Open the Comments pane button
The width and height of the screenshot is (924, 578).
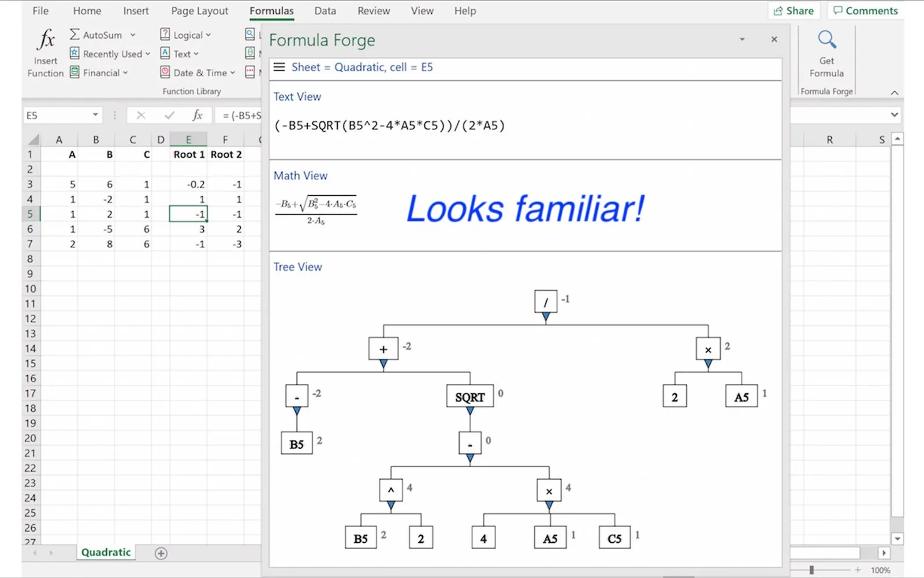tap(866, 11)
